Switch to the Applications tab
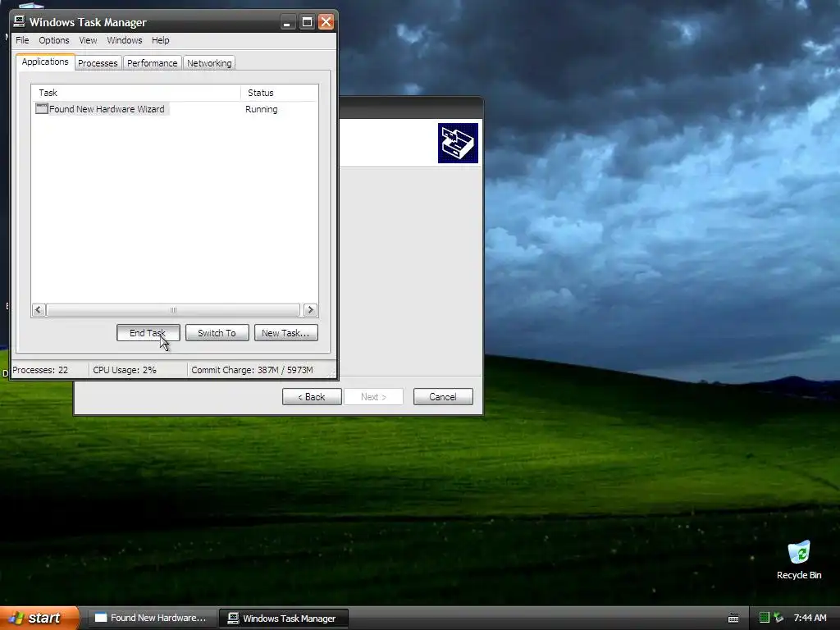The image size is (840, 630). tap(45, 62)
